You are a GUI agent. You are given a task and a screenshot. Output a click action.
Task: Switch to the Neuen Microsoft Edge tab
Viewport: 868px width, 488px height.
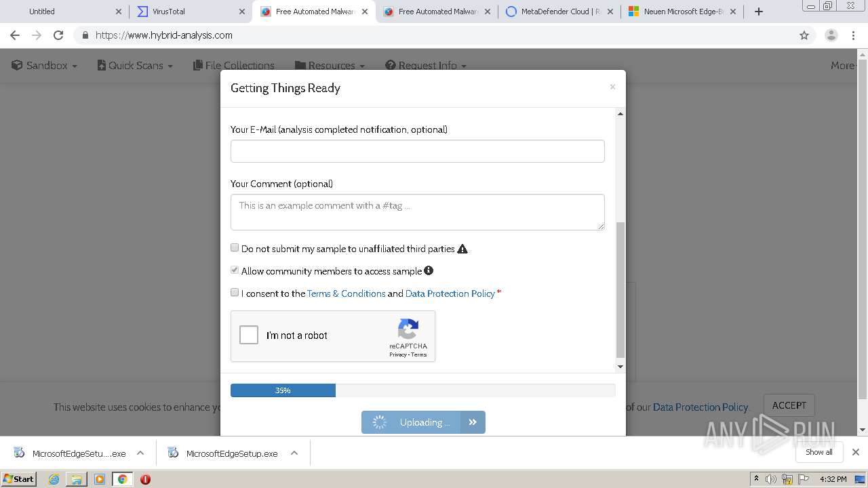(x=682, y=12)
